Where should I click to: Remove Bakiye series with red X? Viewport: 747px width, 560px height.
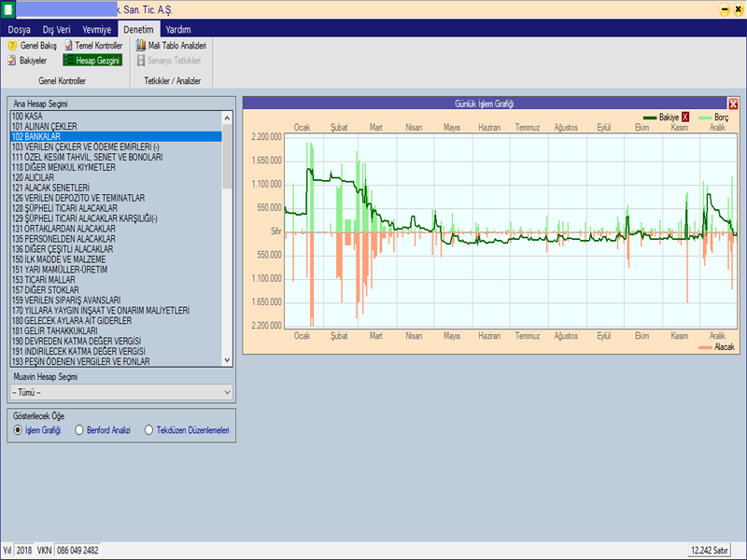(x=685, y=118)
